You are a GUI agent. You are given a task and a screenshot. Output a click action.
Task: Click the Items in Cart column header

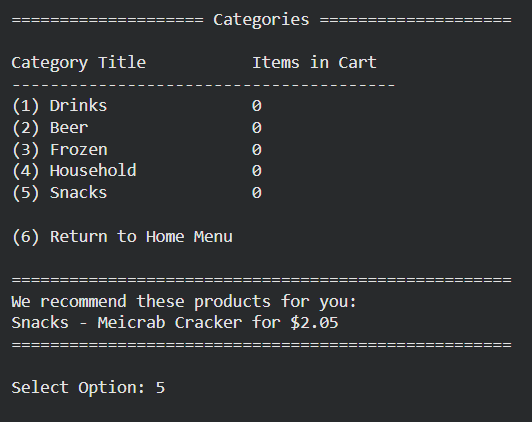[x=315, y=63]
